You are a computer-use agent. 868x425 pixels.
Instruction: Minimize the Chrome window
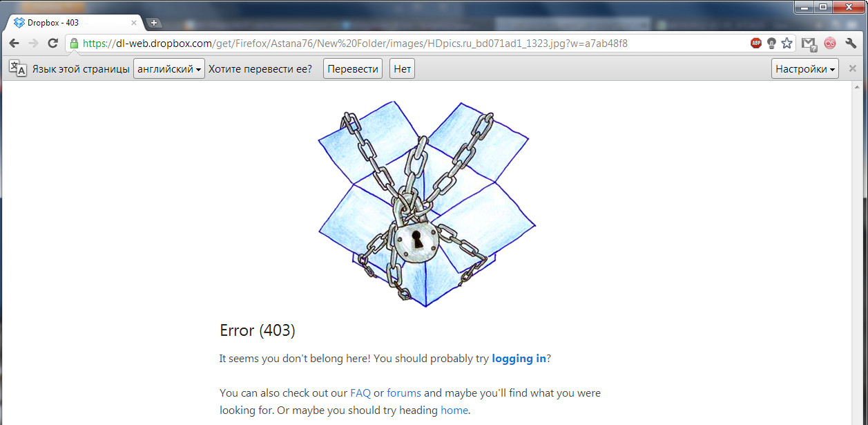click(804, 7)
